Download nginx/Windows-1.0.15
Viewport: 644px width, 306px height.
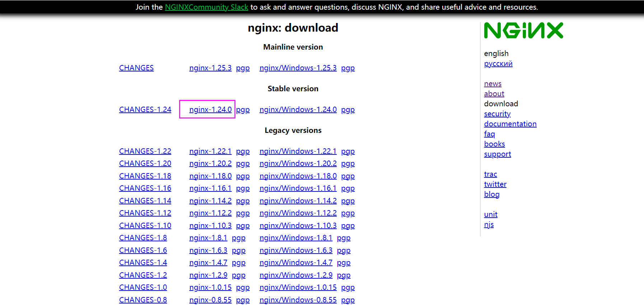(x=298, y=287)
